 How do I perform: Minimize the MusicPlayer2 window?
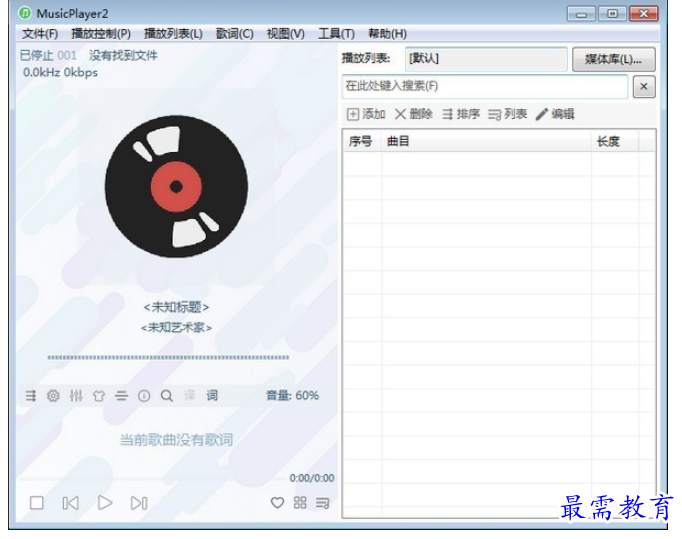[581, 14]
